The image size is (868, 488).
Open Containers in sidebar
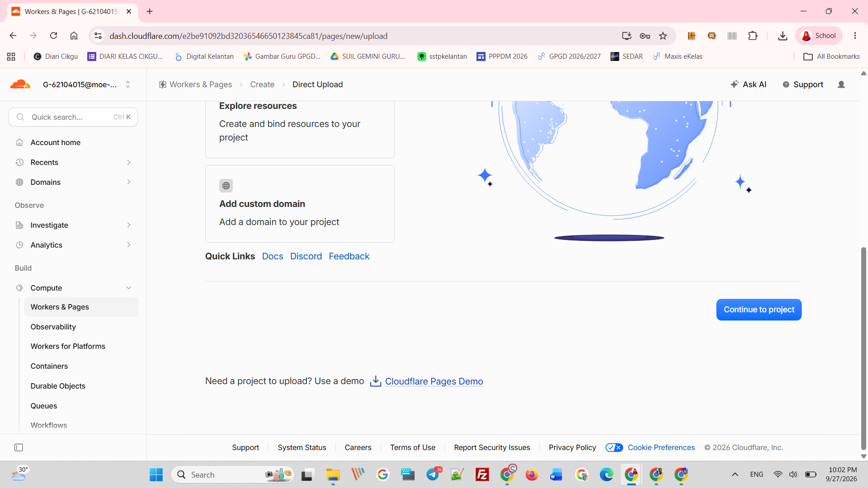[49, 366]
